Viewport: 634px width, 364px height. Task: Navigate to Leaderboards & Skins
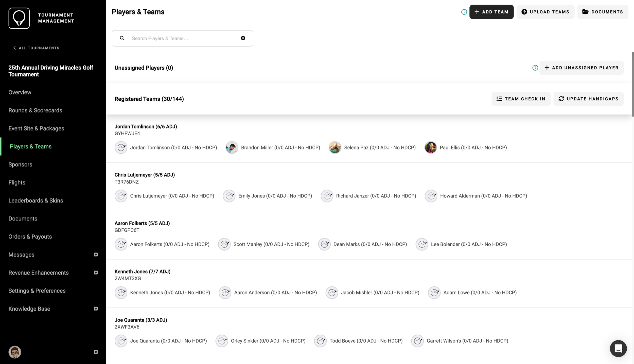coord(36,201)
